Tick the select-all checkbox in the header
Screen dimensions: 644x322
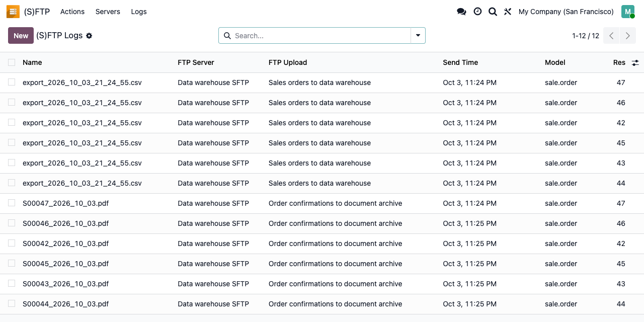point(12,62)
